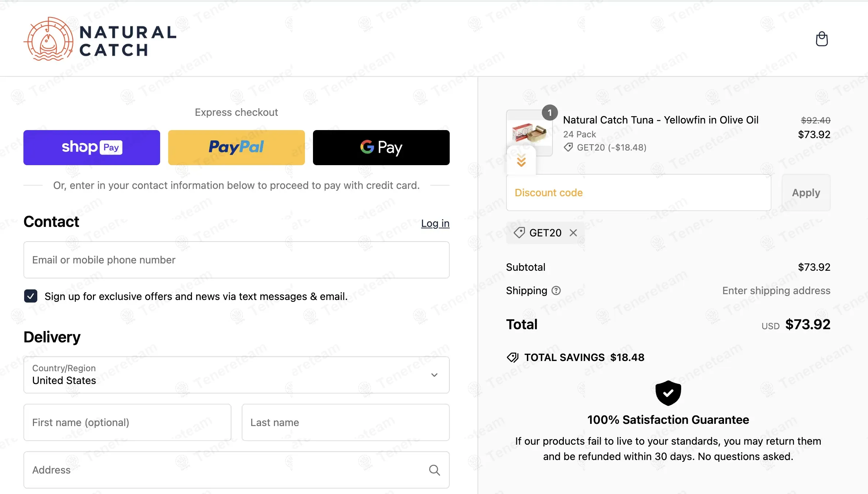This screenshot has width=868, height=494.
Task: Check out with Google Pay
Action: pyautogui.click(x=381, y=148)
